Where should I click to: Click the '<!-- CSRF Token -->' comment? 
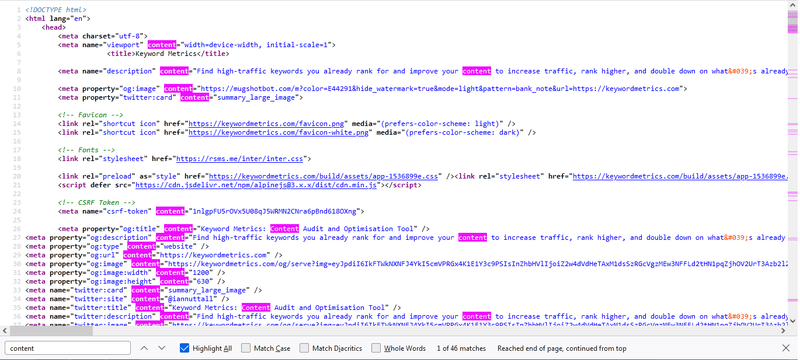97,203
